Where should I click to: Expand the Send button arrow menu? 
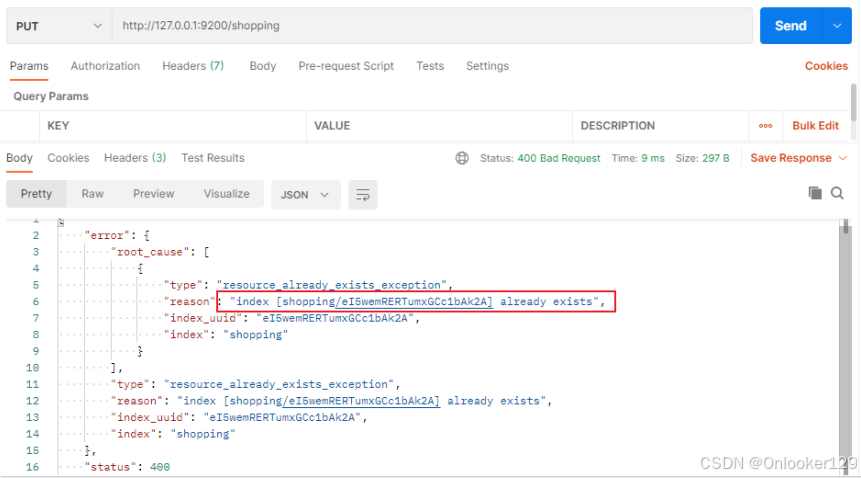coord(837,26)
